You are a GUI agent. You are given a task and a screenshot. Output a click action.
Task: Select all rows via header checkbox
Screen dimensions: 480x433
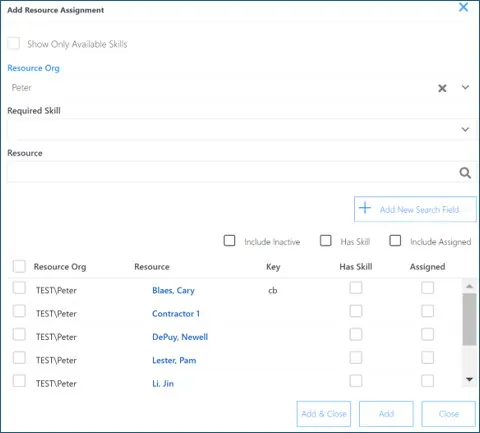(x=19, y=266)
